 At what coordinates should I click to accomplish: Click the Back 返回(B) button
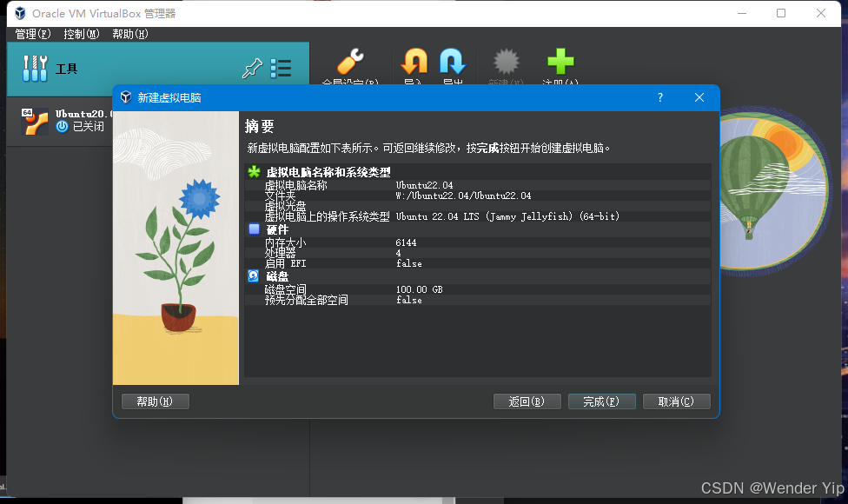[527, 401]
